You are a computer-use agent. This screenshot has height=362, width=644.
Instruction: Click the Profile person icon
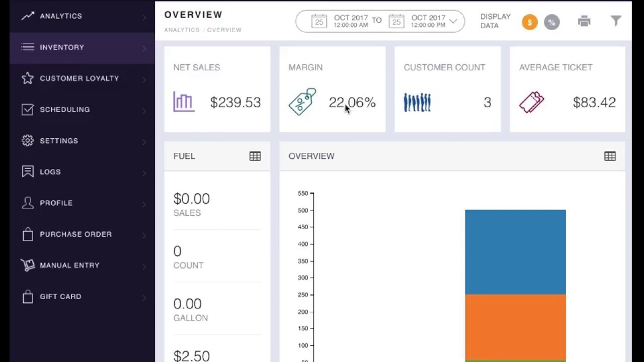coord(28,203)
